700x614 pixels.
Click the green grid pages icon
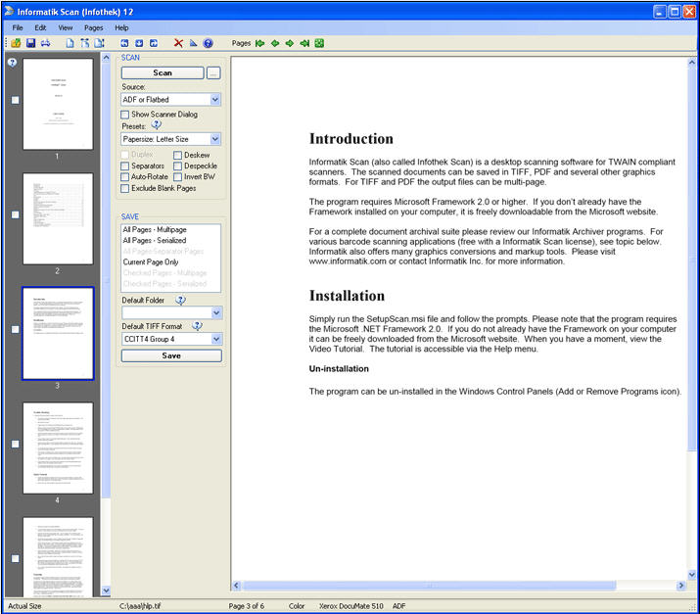tap(319, 43)
